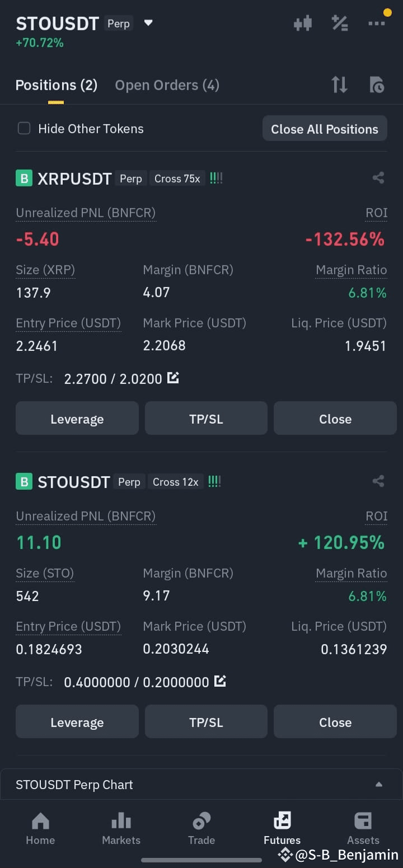Viewport: 403px width, 868px height.
Task: Edit XRPUSDT TP/SL pencil icon
Action: click(x=174, y=378)
